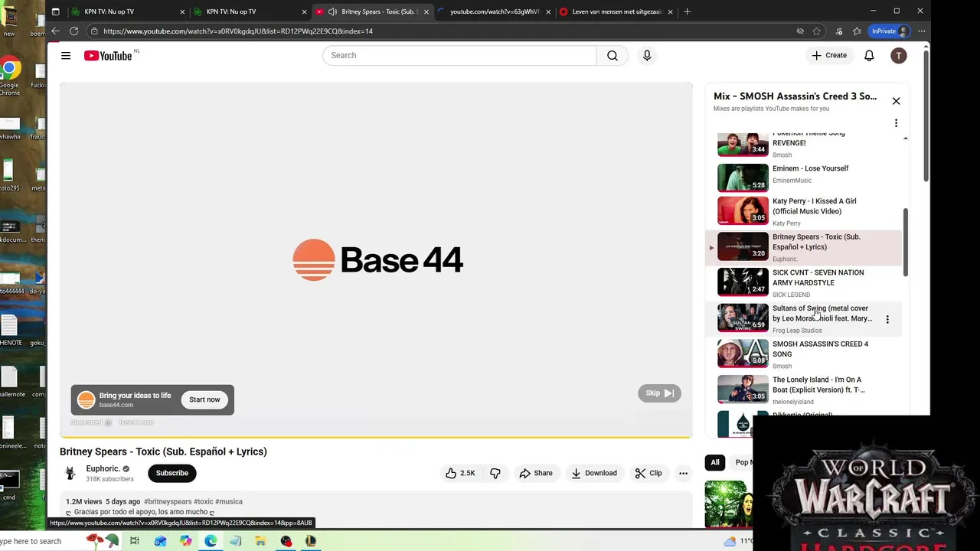Create a Clip of the video

click(x=648, y=473)
